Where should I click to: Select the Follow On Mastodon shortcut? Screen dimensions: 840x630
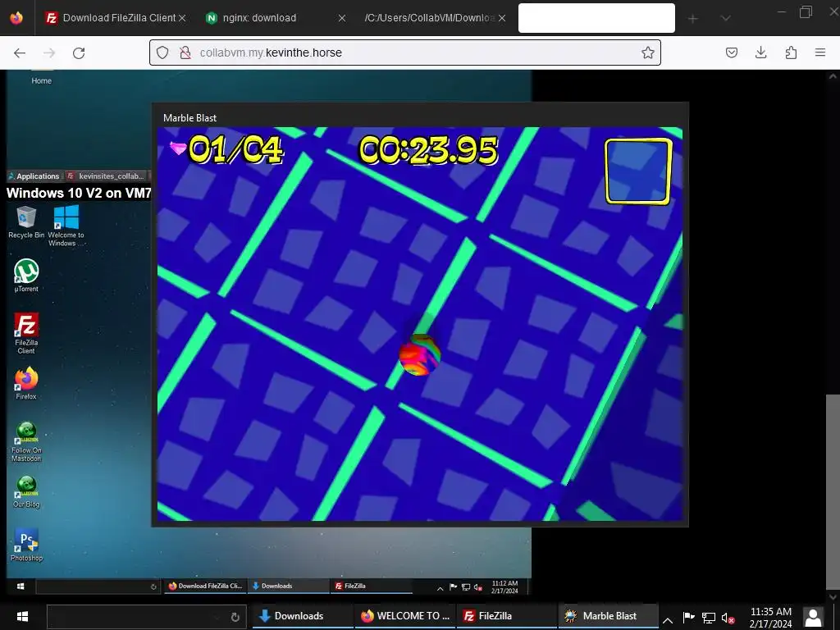click(x=25, y=442)
